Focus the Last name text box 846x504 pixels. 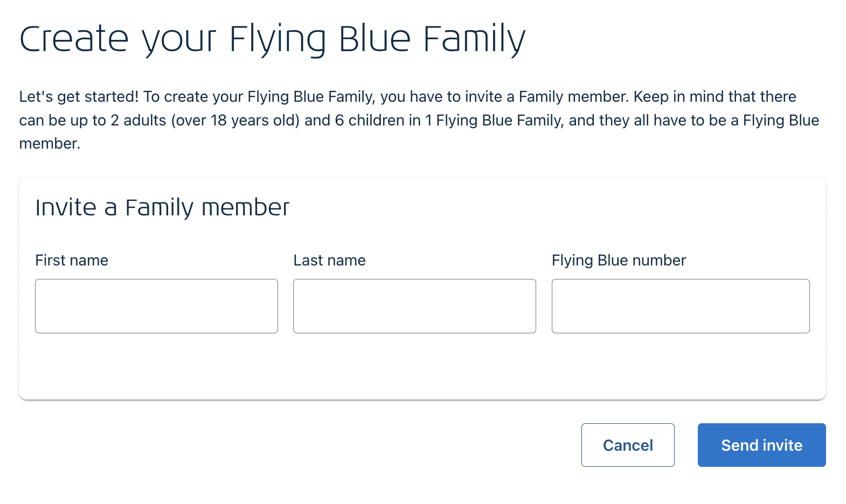pos(414,306)
